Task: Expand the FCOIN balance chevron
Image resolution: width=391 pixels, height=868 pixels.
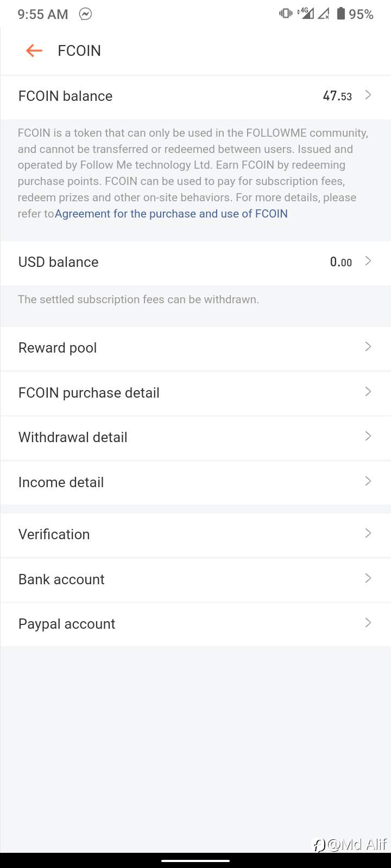Action: tap(368, 95)
